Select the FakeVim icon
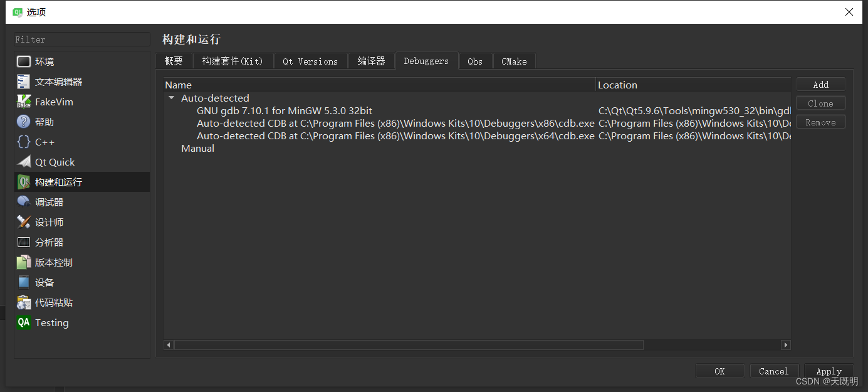Screen dimensions: 868x392 click(24, 102)
